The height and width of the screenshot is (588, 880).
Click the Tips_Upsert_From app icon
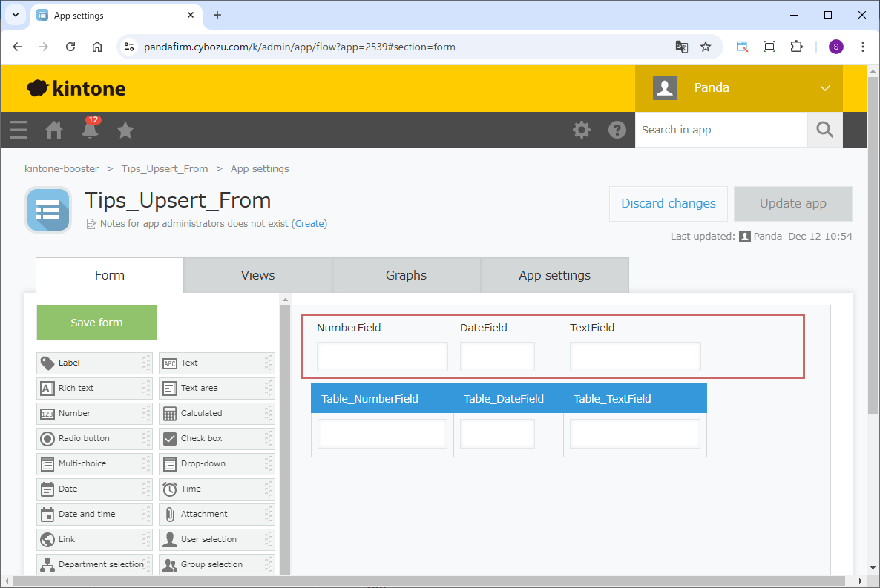pyautogui.click(x=48, y=210)
